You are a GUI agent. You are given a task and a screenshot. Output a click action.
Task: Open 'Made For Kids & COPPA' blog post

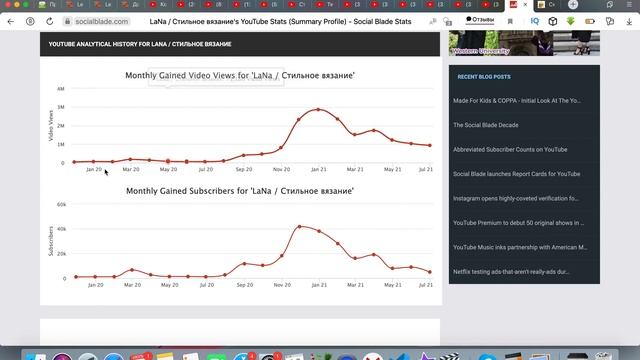click(517, 100)
